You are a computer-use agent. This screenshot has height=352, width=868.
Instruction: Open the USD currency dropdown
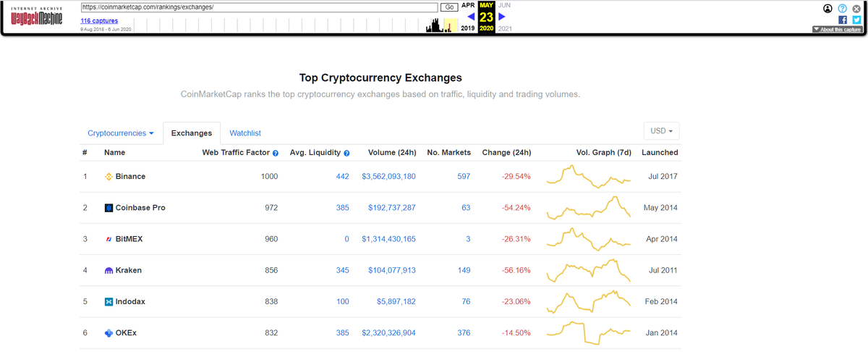click(x=661, y=131)
